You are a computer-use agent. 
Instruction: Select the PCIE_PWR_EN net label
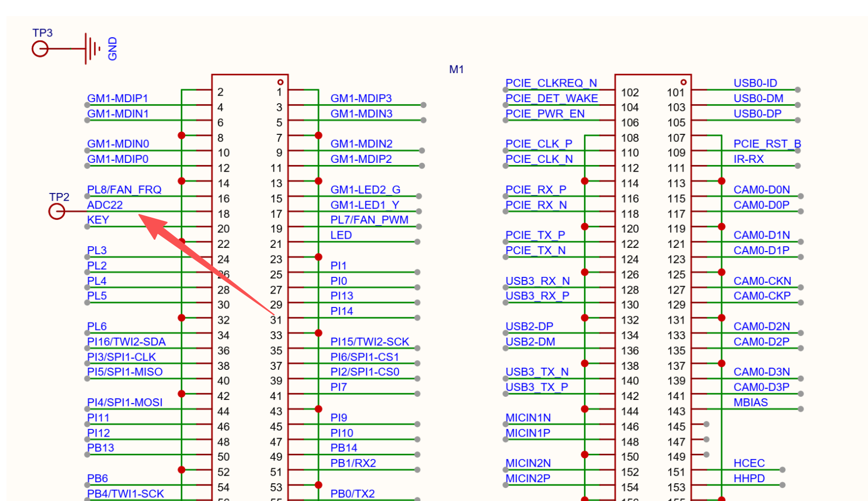[545, 113]
